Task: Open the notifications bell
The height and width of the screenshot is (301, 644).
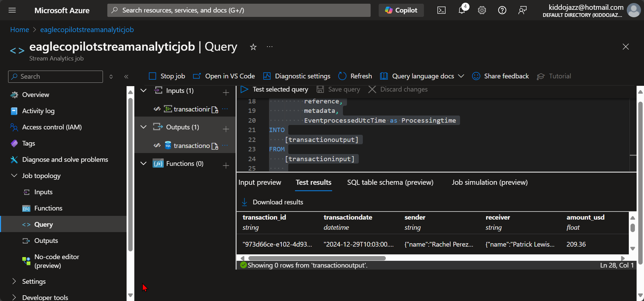Action: point(462,10)
